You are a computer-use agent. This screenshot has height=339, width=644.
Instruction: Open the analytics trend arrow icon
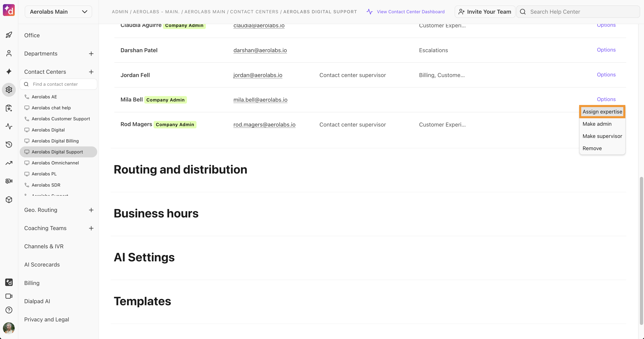tap(9, 163)
